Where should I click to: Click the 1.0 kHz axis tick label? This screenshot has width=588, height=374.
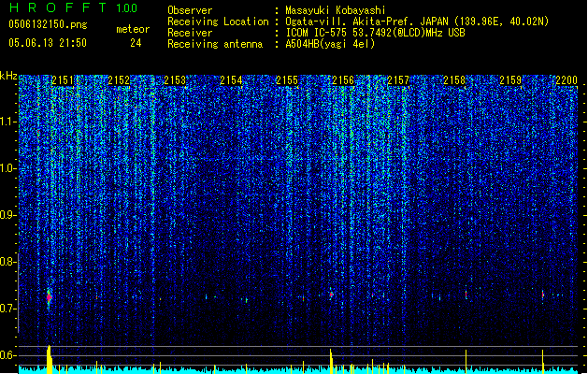[8, 168]
